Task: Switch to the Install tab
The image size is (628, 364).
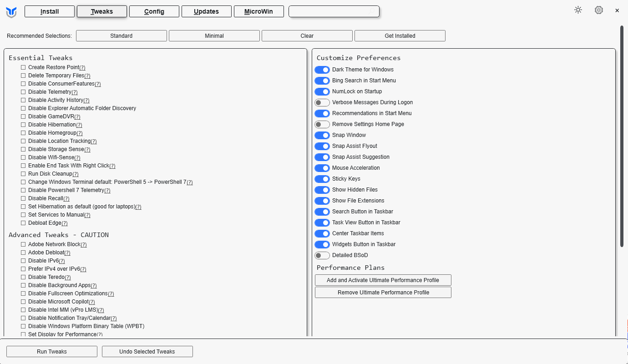Action: click(50, 11)
